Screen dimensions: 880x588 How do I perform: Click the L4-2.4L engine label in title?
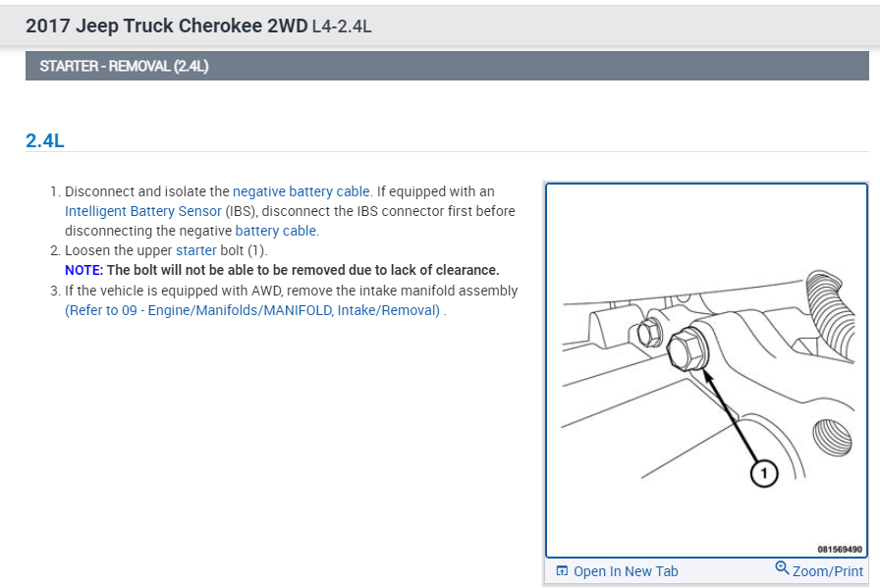pos(342,27)
